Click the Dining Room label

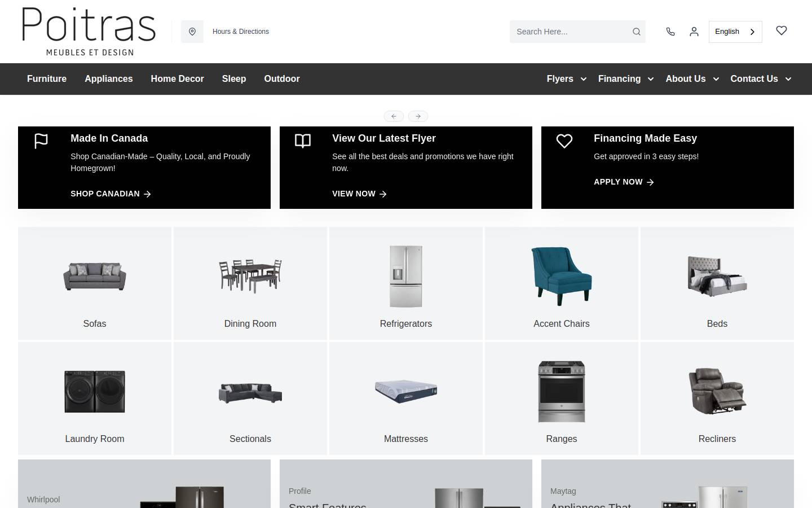coord(250,324)
